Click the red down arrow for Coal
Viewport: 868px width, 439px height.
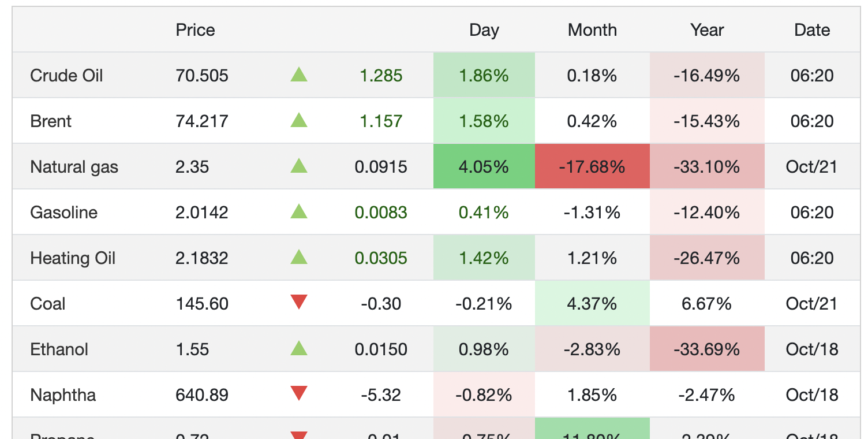click(x=299, y=302)
